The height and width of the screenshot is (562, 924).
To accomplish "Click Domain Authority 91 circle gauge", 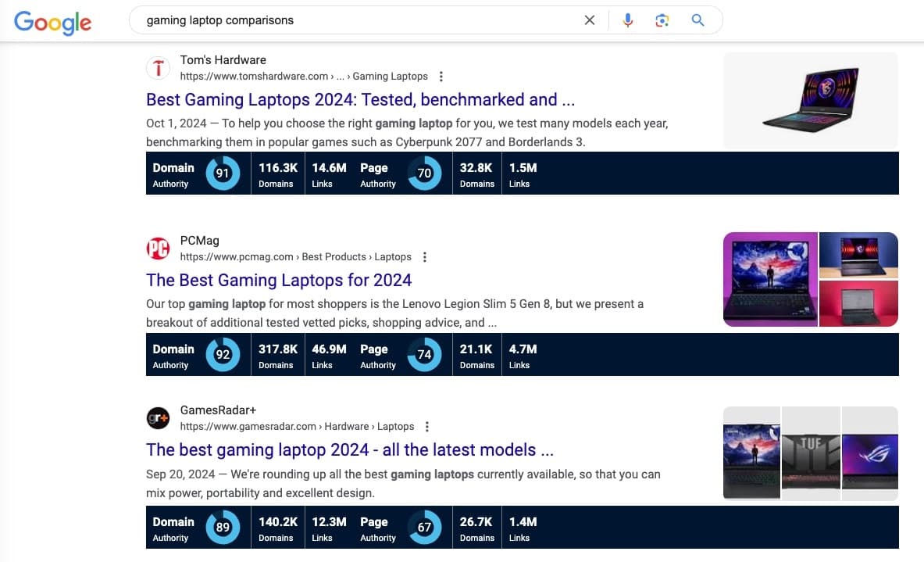I will (x=223, y=174).
